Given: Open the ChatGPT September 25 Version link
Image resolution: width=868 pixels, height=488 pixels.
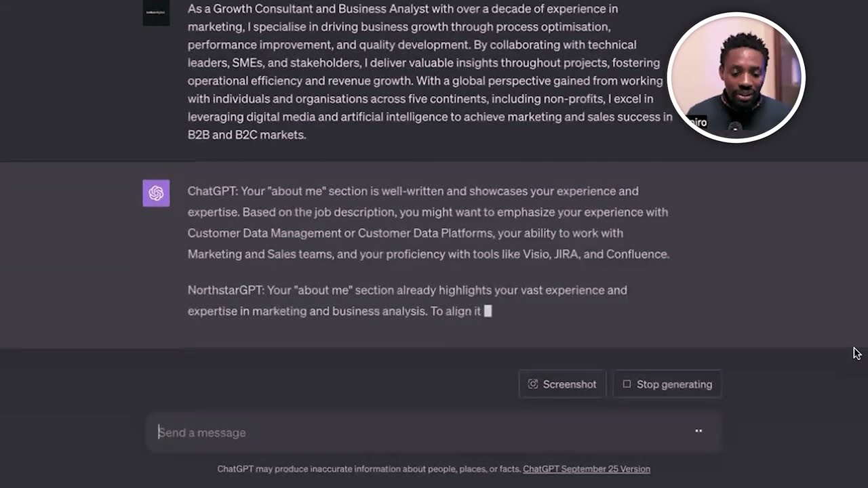Looking at the screenshot, I should coord(587,469).
